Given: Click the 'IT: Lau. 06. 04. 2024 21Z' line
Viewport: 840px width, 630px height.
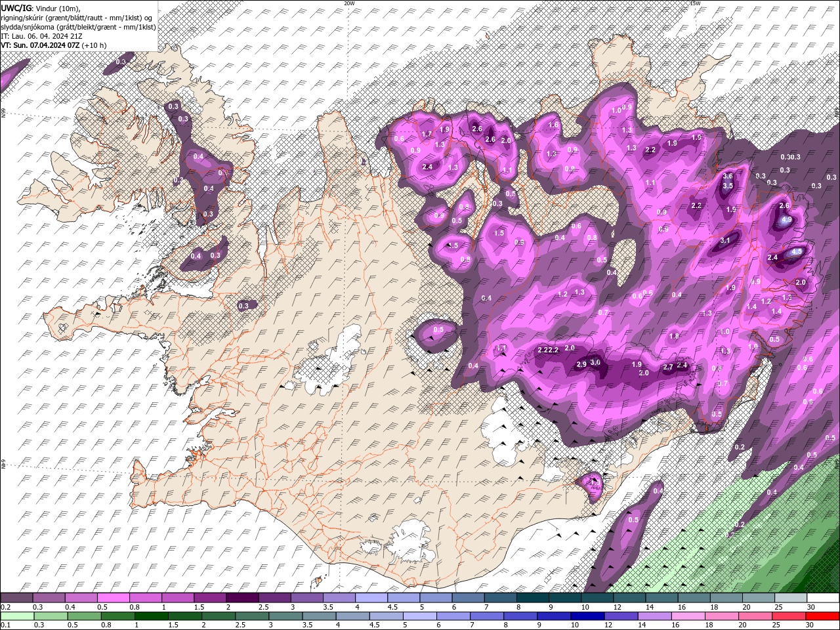Looking at the screenshot, I should pos(40,36).
